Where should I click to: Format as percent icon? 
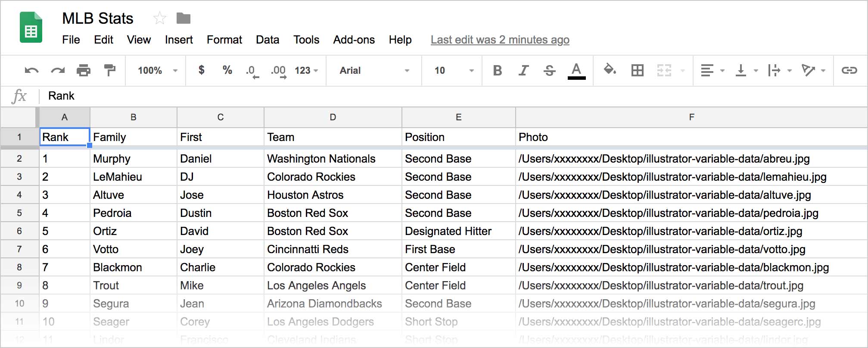[x=227, y=70]
